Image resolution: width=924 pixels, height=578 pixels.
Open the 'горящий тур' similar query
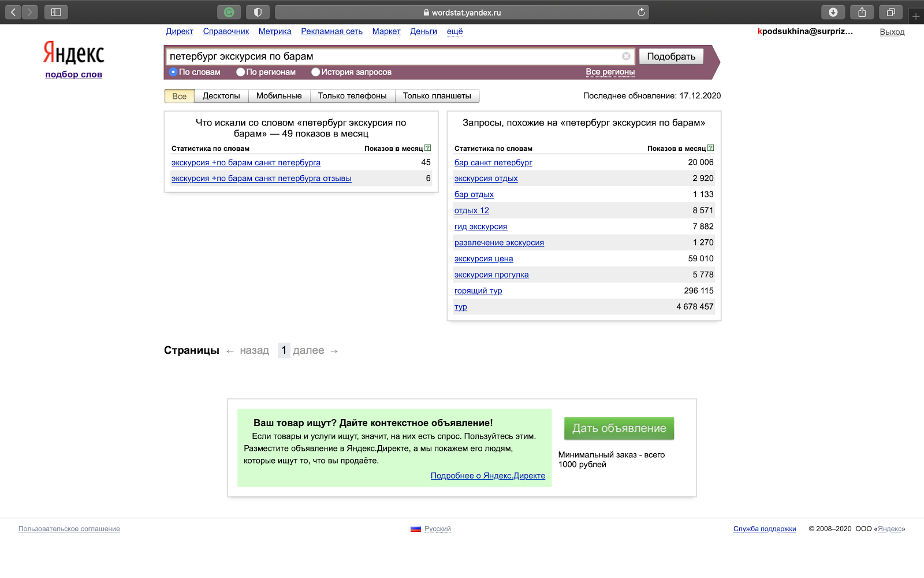(x=478, y=291)
